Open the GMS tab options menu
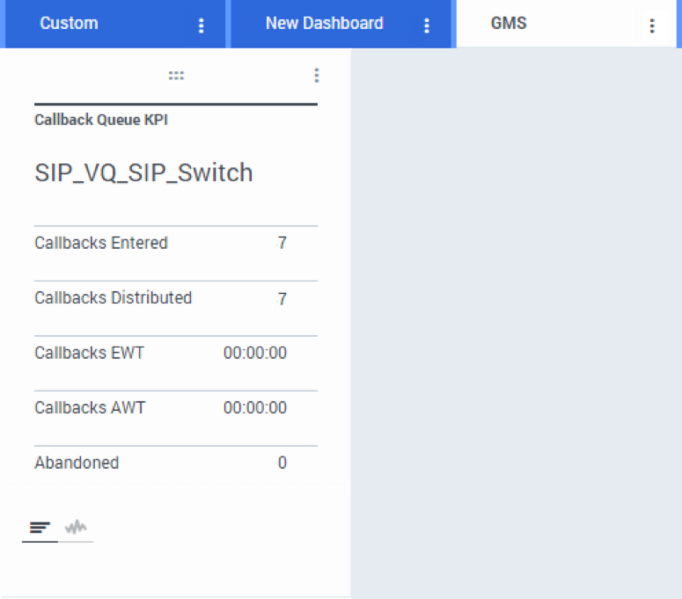682x599 pixels. pos(652,26)
